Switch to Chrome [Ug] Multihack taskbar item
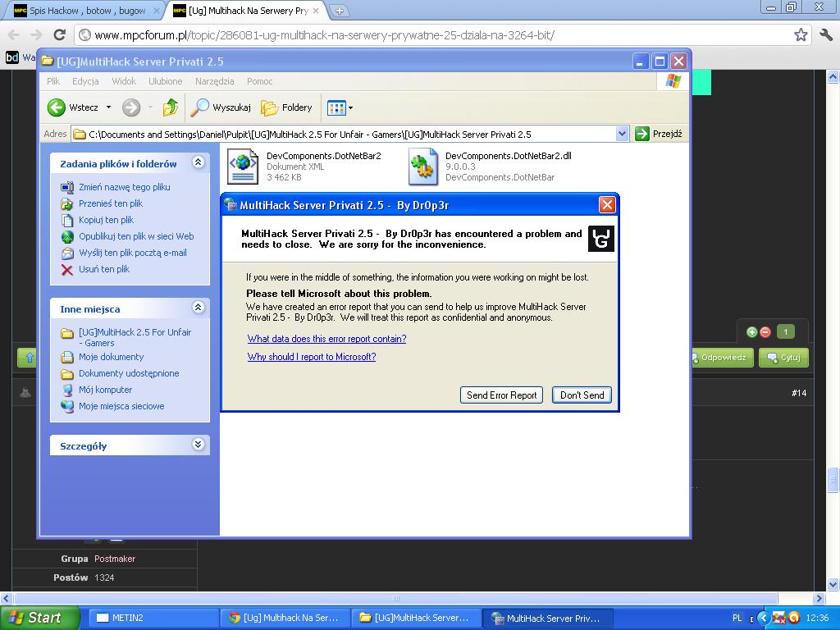 (x=285, y=618)
